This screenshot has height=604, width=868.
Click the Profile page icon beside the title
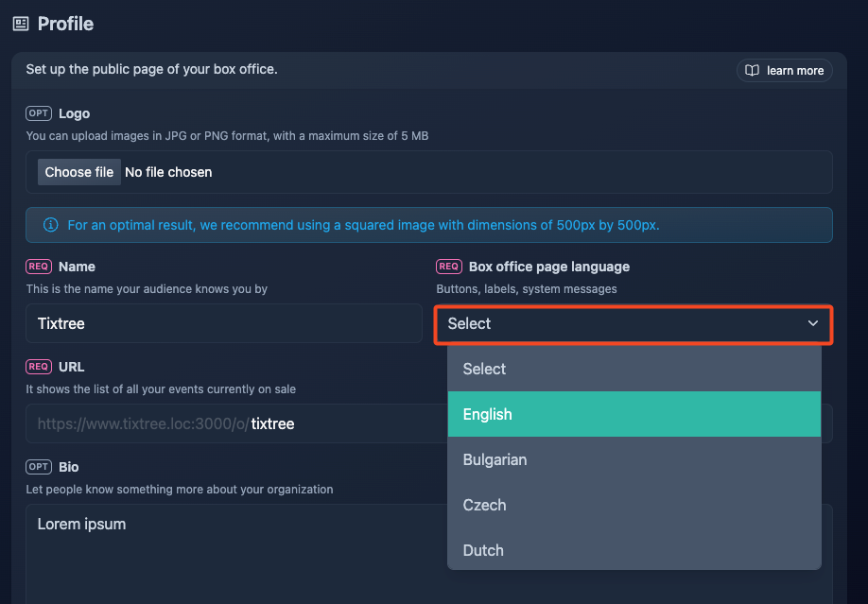point(21,24)
